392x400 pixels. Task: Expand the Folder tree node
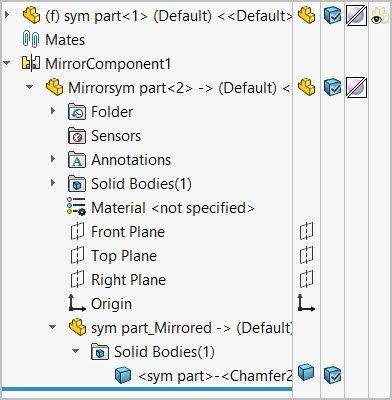pyautogui.click(x=53, y=110)
